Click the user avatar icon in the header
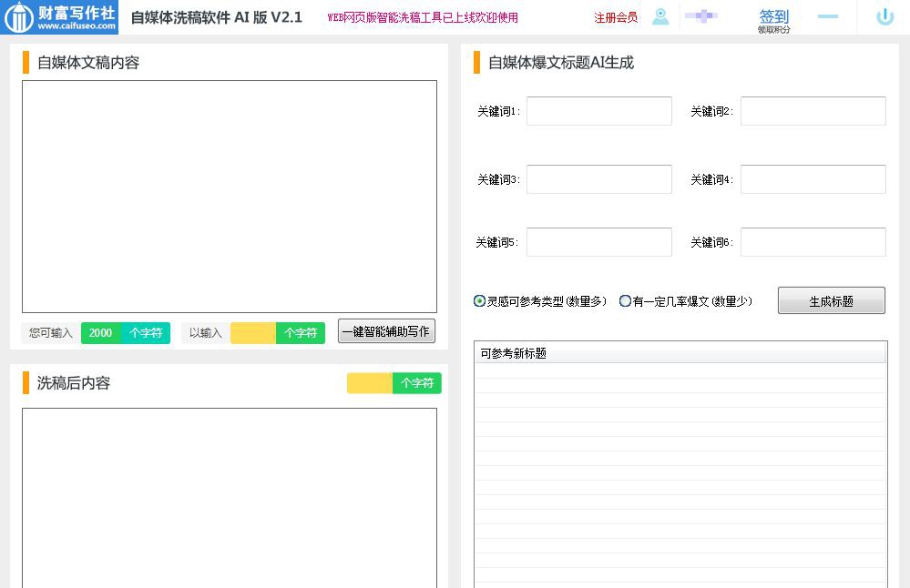The width and height of the screenshot is (910, 588). [660, 16]
